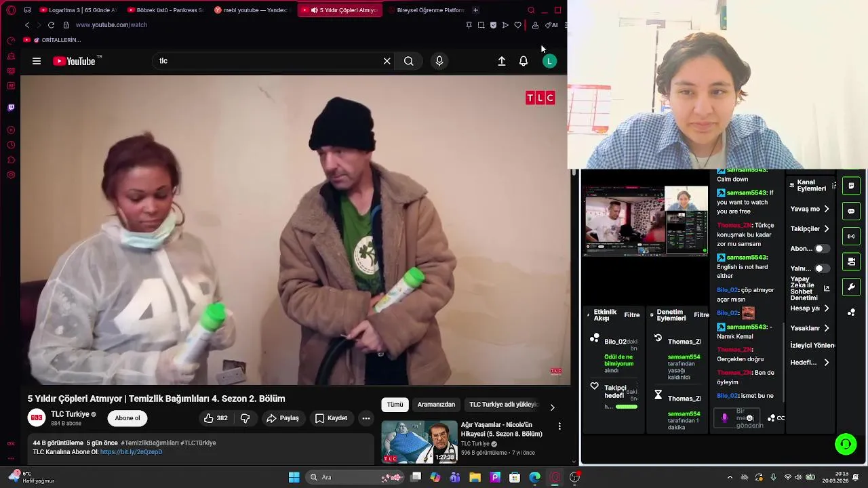Image resolution: width=868 pixels, height=488 pixels.
Task: Click the Takipçi hedefi progress bar
Action: coord(627,407)
